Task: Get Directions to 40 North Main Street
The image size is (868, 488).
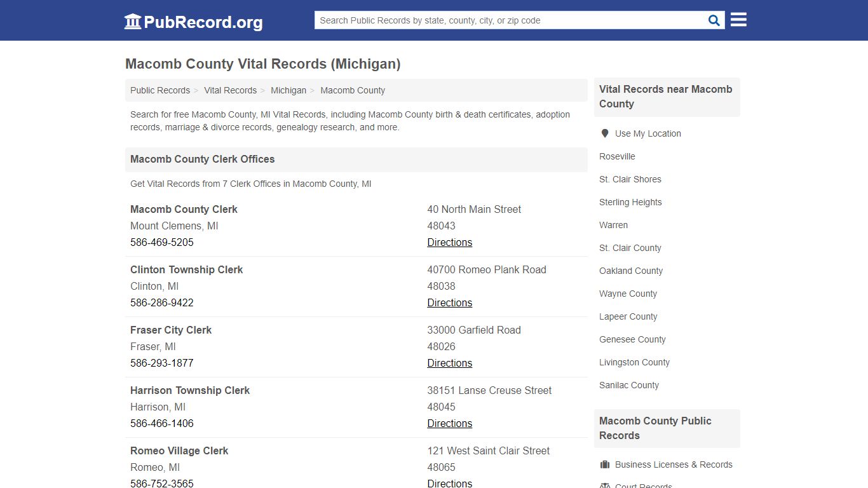Action: pyautogui.click(x=449, y=242)
